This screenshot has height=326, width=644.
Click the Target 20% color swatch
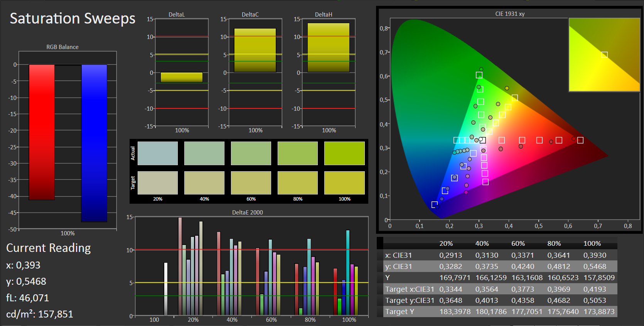point(157,183)
